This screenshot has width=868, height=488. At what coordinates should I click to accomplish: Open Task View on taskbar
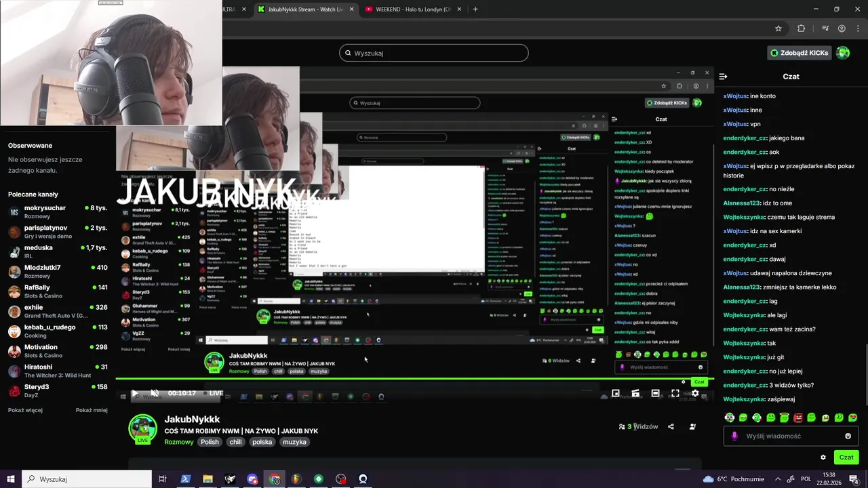click(x=163, y=479)
